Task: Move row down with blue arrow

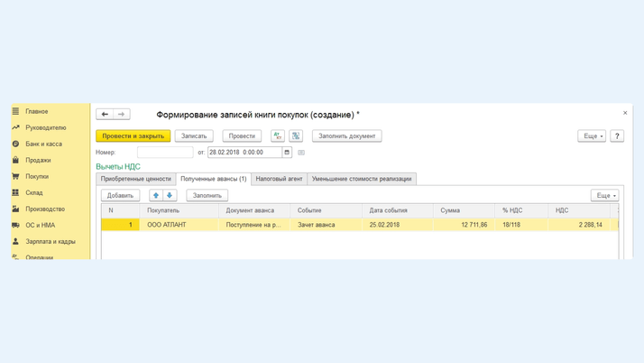Action: click(170, 195)
